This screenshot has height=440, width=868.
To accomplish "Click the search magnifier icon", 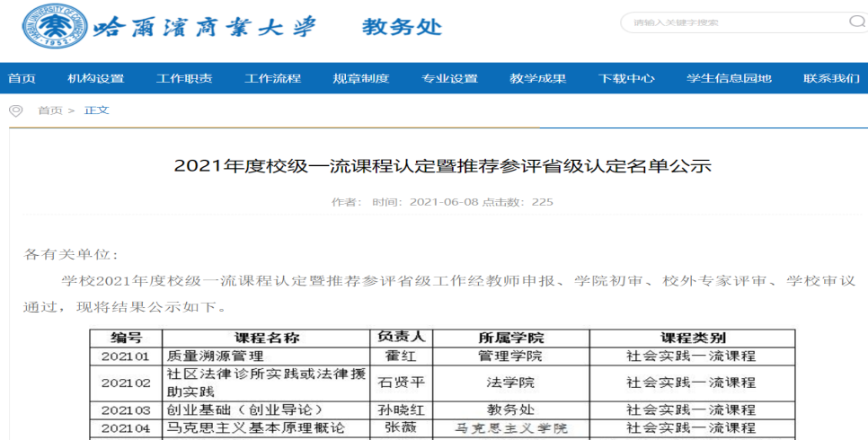I will tap(856, 22).
